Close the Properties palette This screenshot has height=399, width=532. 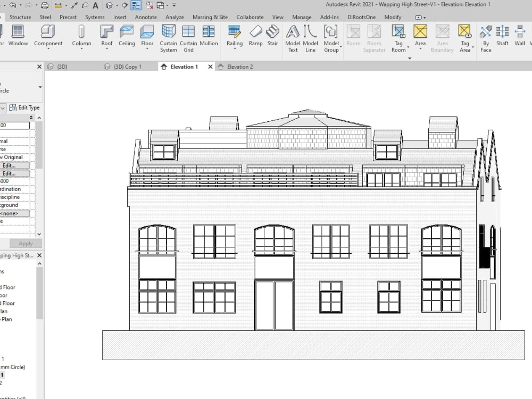[39, 67]
